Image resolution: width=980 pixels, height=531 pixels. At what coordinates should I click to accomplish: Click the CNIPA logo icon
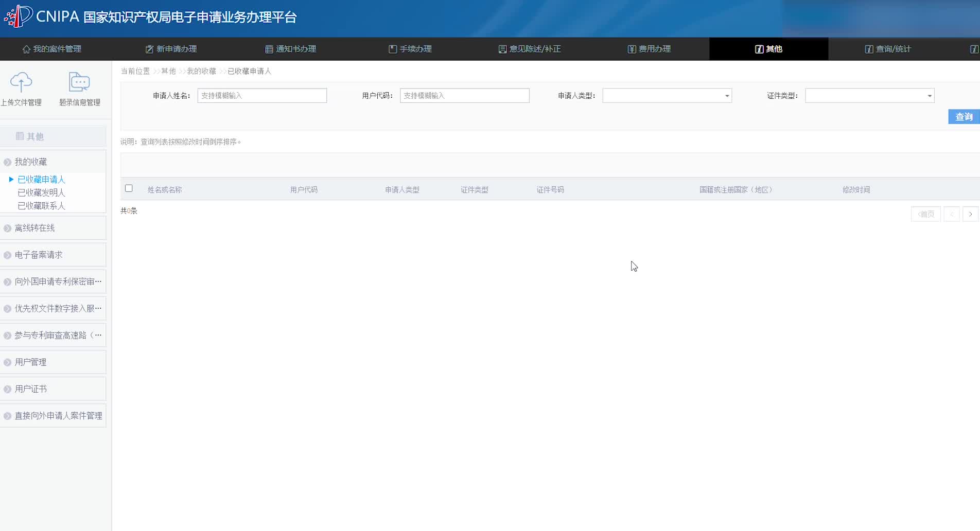(x=19, y=16)
